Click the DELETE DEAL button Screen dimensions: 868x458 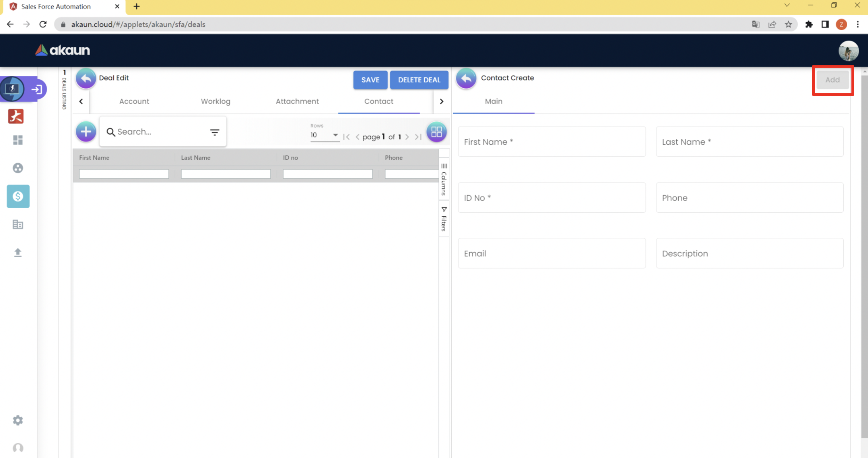[419, 80]
